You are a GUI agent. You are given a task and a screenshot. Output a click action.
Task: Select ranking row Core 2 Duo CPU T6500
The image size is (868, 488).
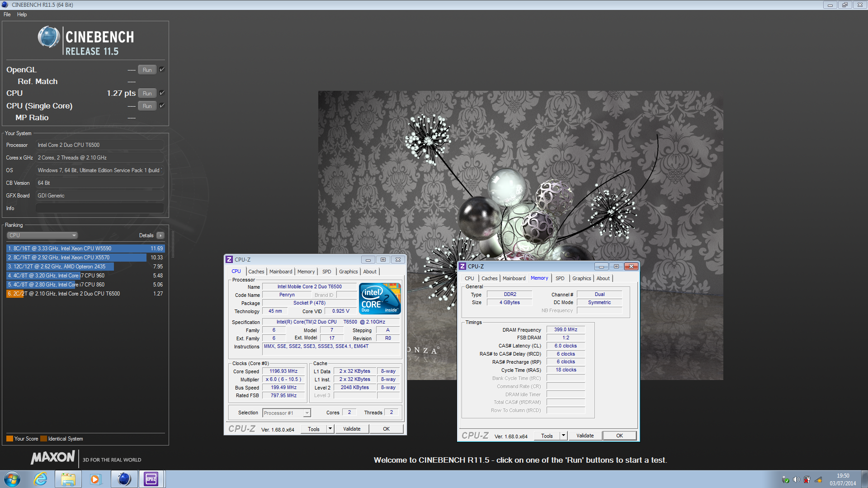point(85,294)
